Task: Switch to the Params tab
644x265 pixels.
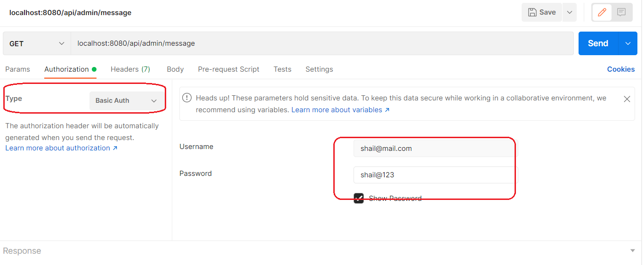Action: coord(17,69)
